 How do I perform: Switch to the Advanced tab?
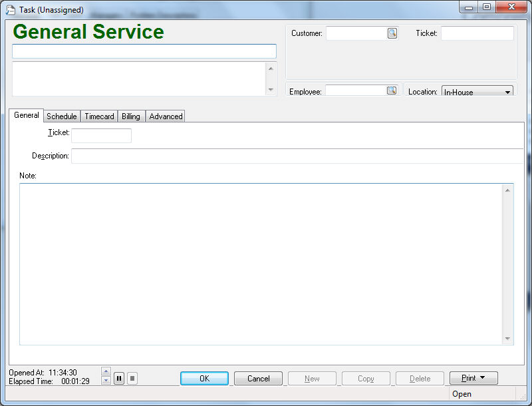[x=165, y=116]
